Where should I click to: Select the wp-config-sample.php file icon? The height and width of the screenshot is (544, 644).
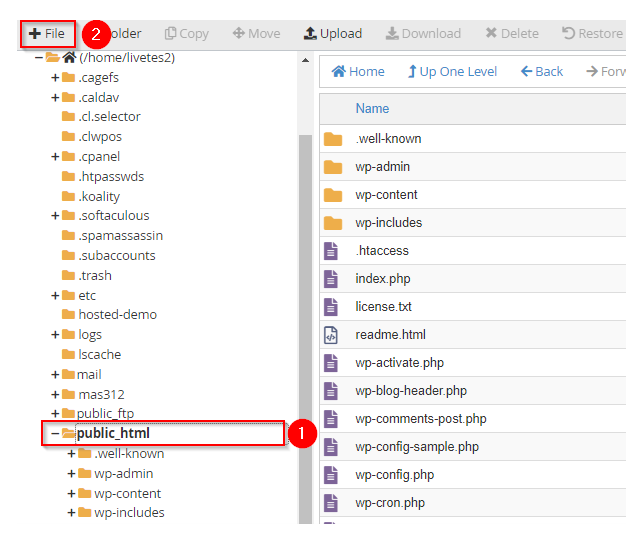coord(331,447)
